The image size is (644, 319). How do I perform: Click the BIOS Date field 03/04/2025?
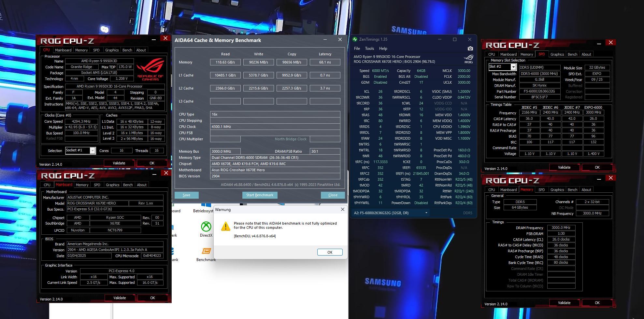pyautogui.click(x=89, y=256)
